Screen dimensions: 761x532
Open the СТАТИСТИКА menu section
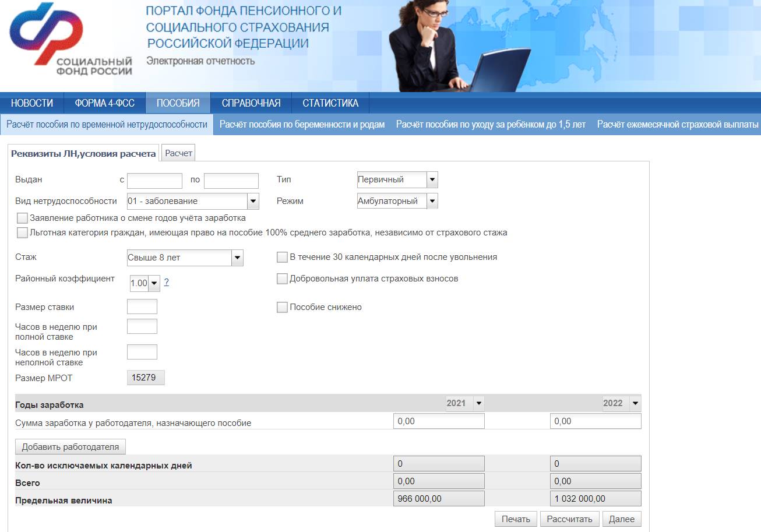tap(330, 102)
